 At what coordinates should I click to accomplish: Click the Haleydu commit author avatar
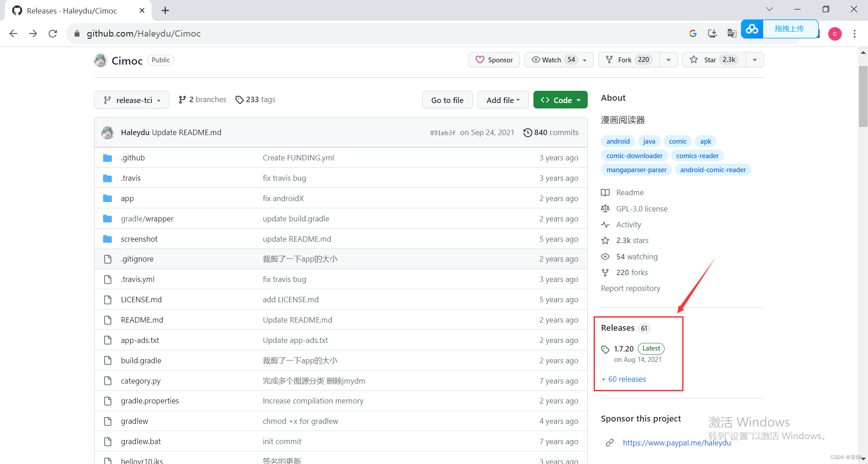point(108,132)
